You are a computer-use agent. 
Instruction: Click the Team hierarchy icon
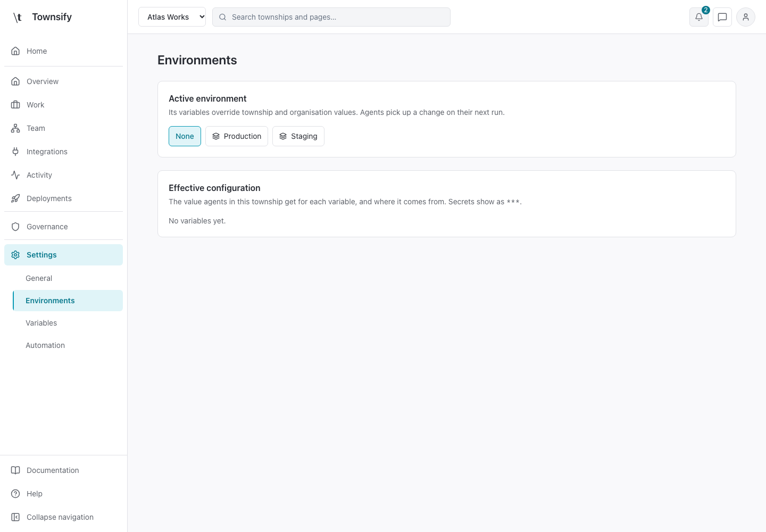(15, 128)
